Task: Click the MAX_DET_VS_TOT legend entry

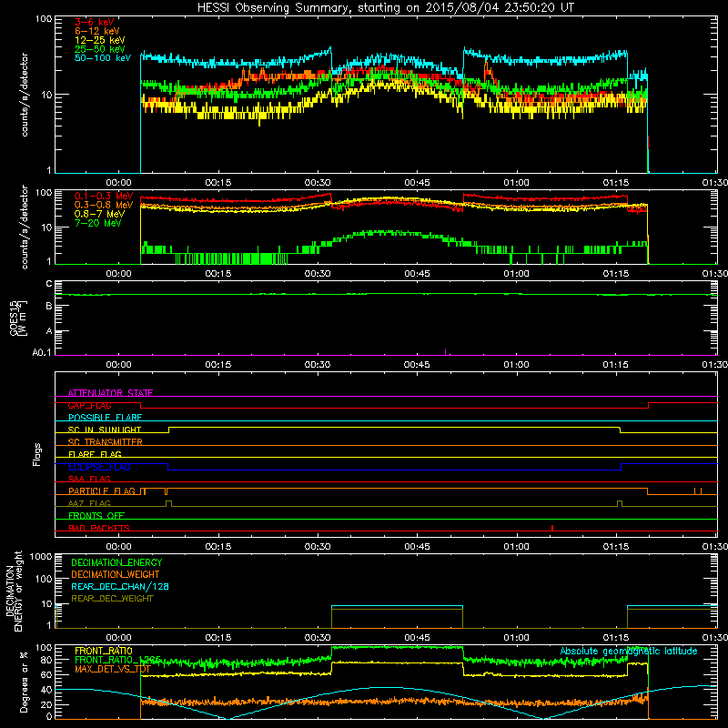Action: pos(112,669)
